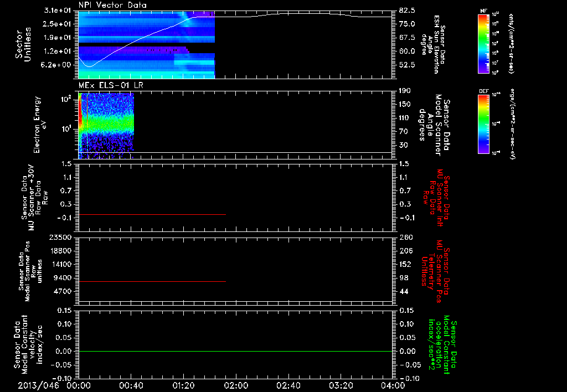The height and width of the screenshot is (392, 567).
Task: Click the '67.5' sun elevation tick label
Action: (407, 38)
